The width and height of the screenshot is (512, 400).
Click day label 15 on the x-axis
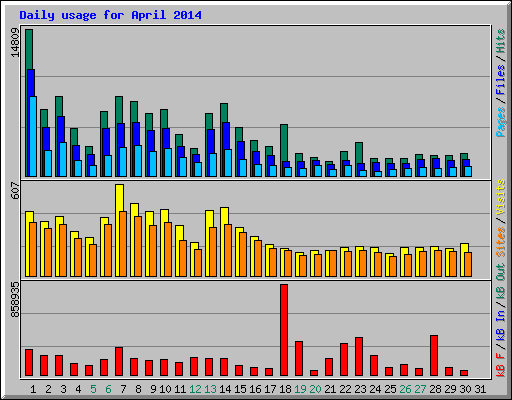[x=240, y=389]
